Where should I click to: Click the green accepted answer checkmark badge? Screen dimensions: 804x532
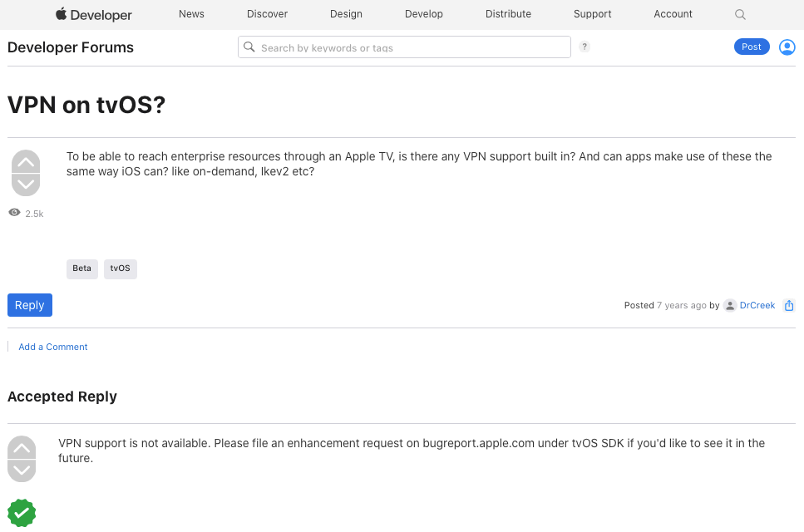tap(22, 513)
